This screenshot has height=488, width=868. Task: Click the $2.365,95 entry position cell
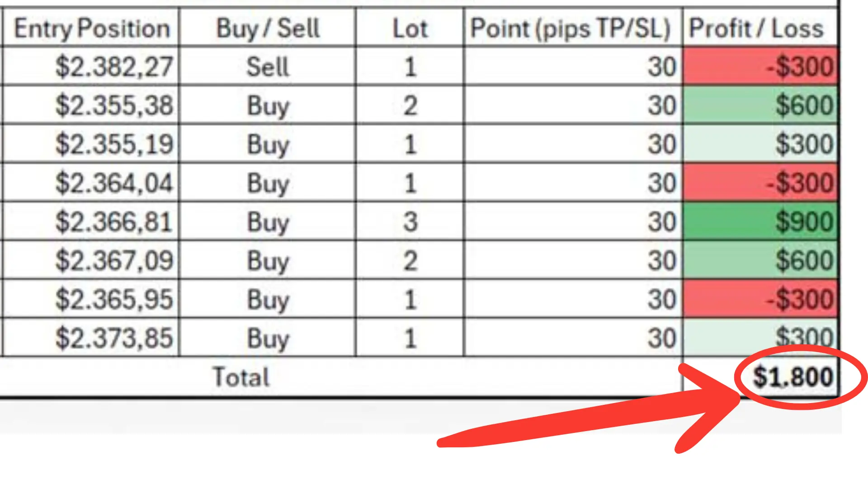pos(90,299)
